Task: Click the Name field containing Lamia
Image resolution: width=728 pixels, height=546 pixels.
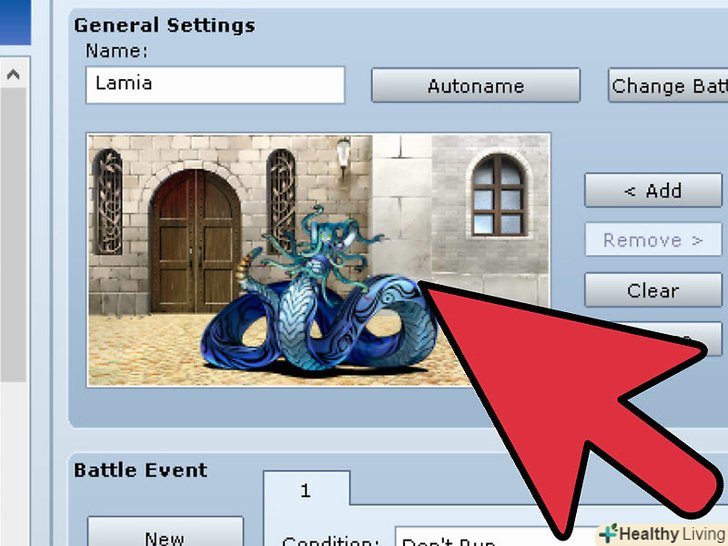Action: [215, 85]
